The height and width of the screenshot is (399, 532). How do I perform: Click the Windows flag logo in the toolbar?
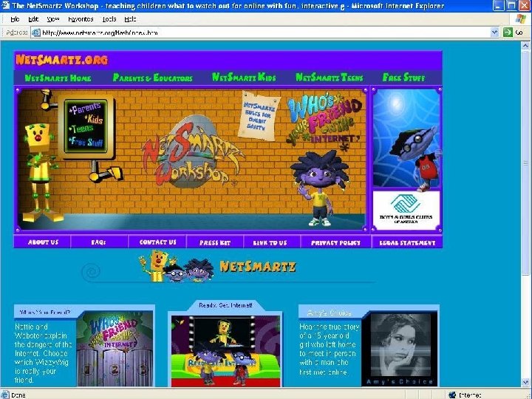pyautogui.click(x=521, y=19)
